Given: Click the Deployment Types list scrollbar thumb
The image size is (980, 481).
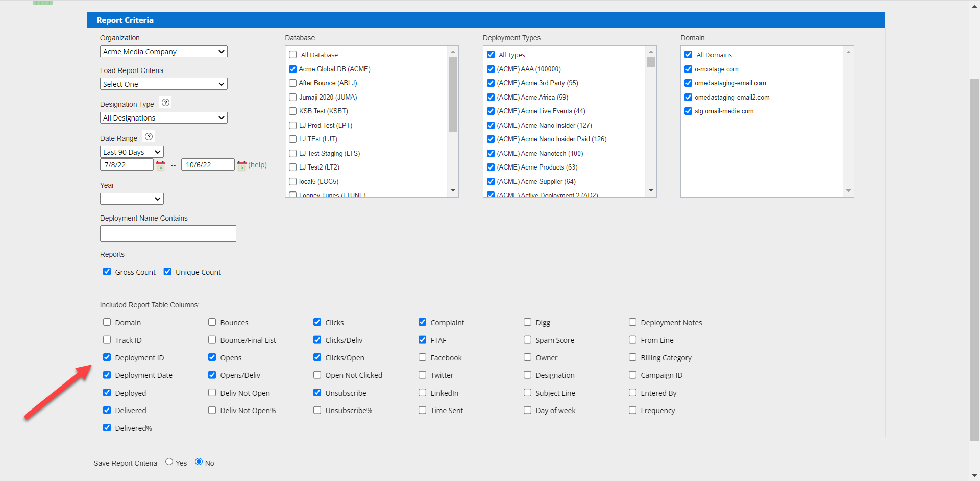Looking at the screenshot, I should pos(651,62).
